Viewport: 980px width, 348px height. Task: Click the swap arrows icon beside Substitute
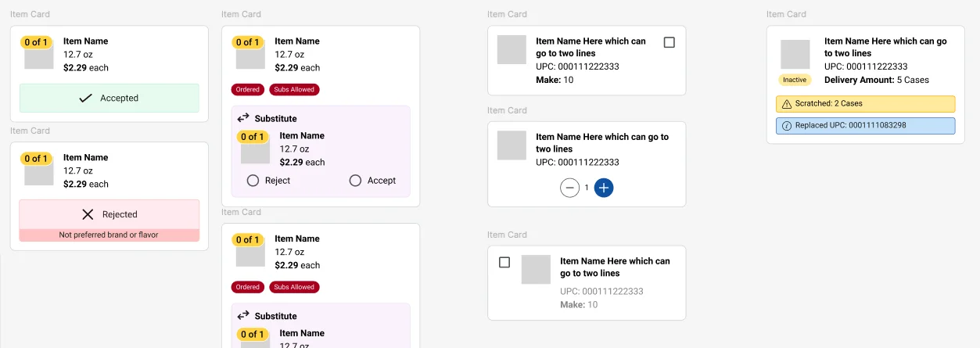click(243, 118)
